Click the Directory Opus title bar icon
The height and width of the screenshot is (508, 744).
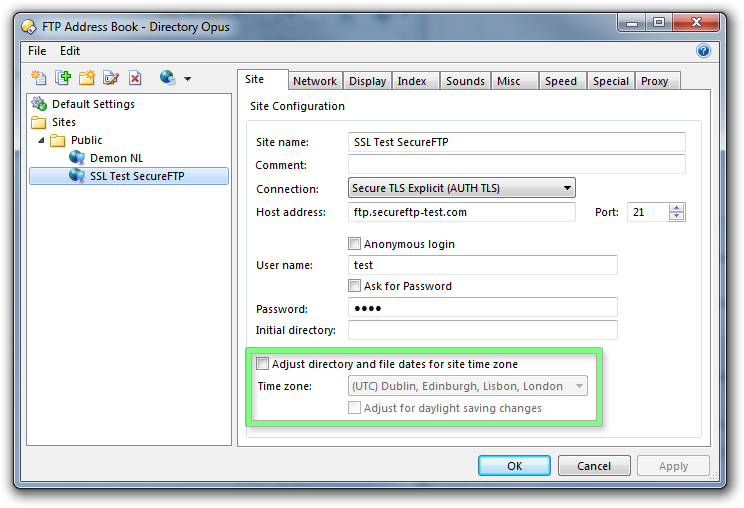click(29, 27)
